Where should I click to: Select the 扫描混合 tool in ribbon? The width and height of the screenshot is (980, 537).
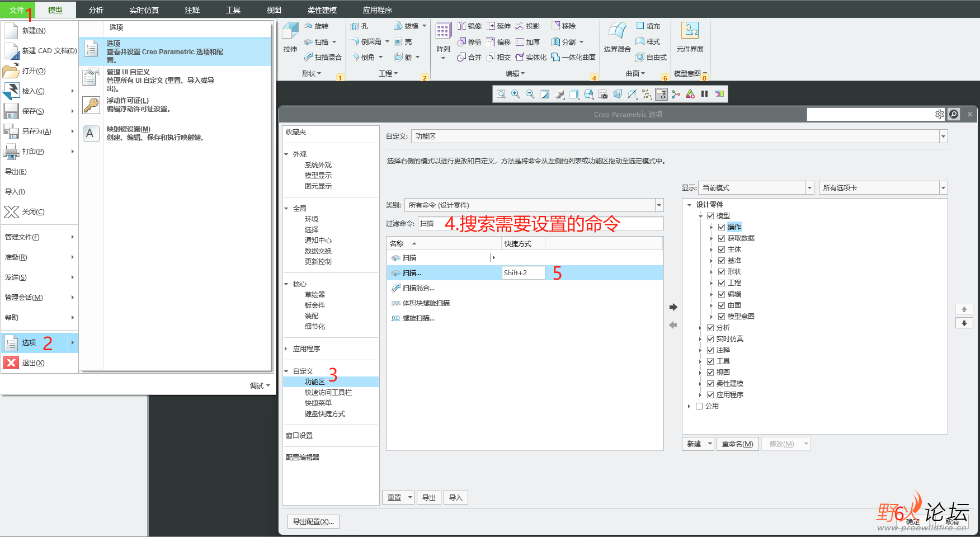[x=323, y=57]
